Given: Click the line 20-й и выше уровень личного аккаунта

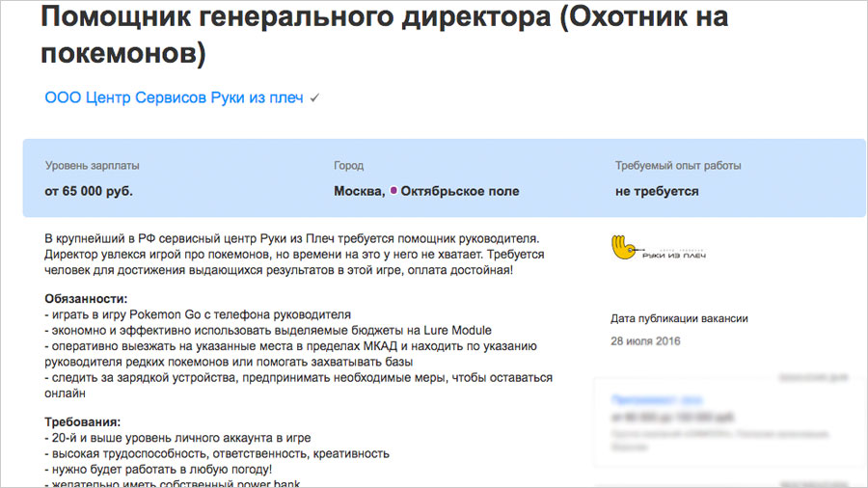Looking at the screenshot, I should (x=177, y=438).
